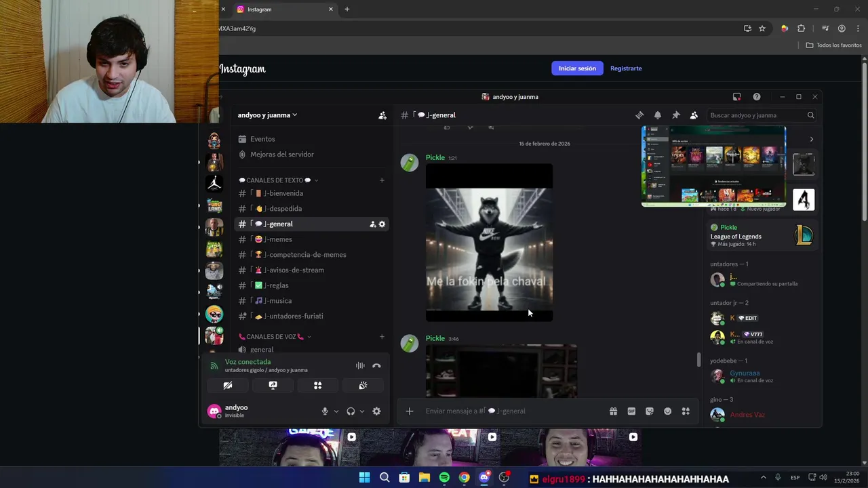Open edit channel gear on general channel

382,224
